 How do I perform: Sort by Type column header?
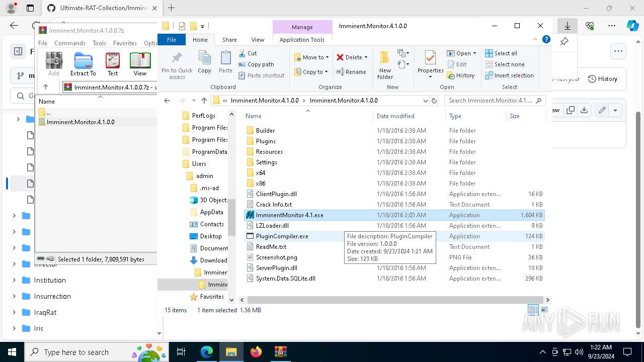pos(476,116)
